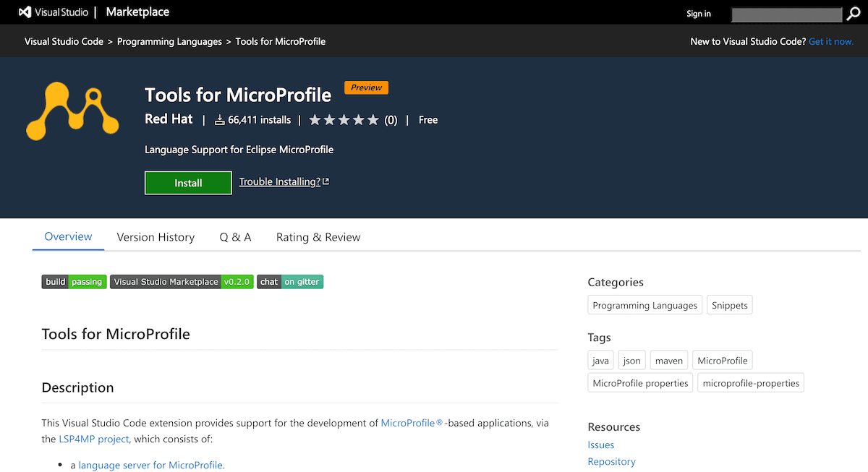Switch to Rating & Review tab

[x=318, y=237]
